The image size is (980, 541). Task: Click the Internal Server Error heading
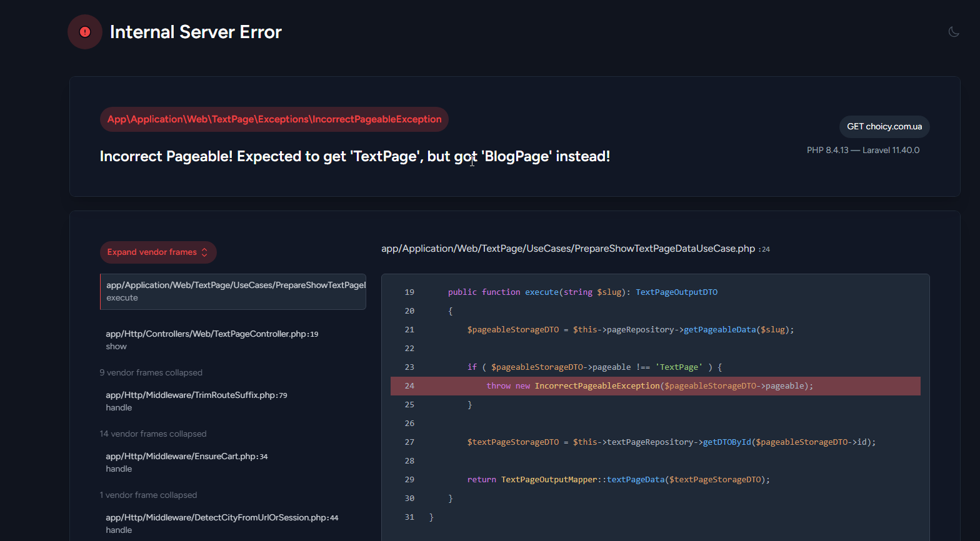tap(196, 32)
